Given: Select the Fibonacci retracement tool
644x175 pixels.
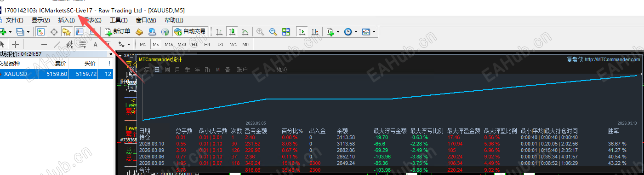Looking at the screenshot, I should 83,45.
